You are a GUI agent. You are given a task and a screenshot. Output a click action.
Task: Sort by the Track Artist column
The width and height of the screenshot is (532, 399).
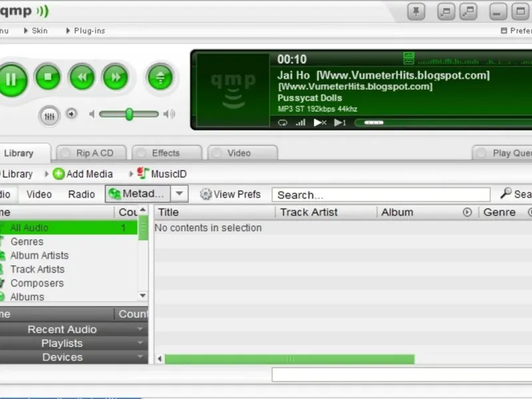click(327, 212)
